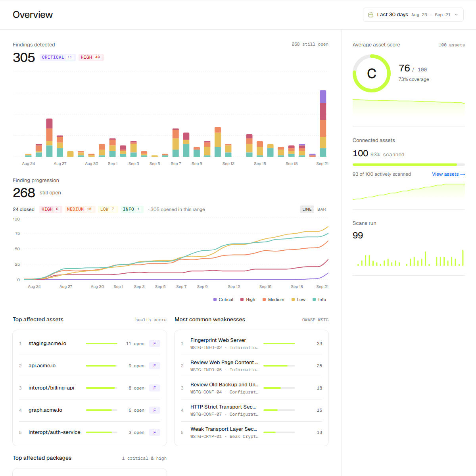
Task: Click the F grade badge for interopt/billing-api
Action: pyautogui.click(x=155, y=388)
